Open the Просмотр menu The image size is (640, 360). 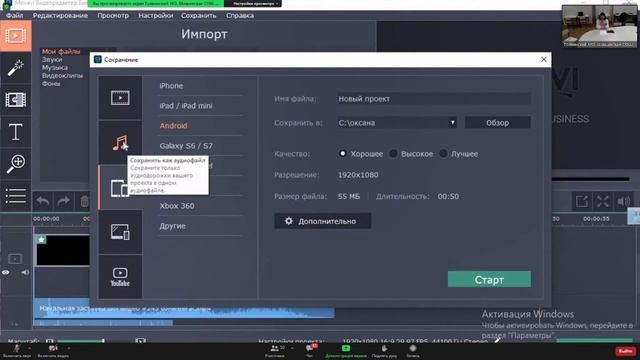click(x=113, y=16)
